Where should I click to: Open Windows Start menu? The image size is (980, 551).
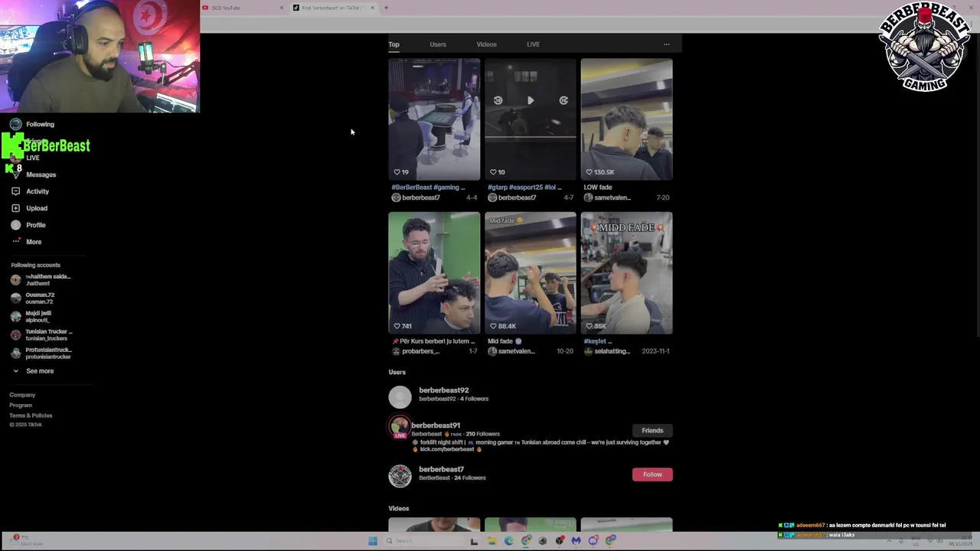(x=373, y=541)
